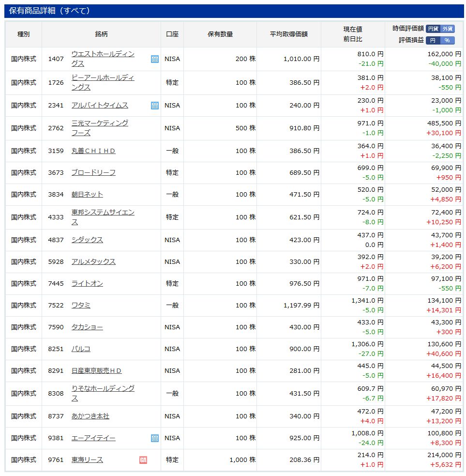
Task: Click the CA badge icon for 東海リース
Action: pos(143,460)
